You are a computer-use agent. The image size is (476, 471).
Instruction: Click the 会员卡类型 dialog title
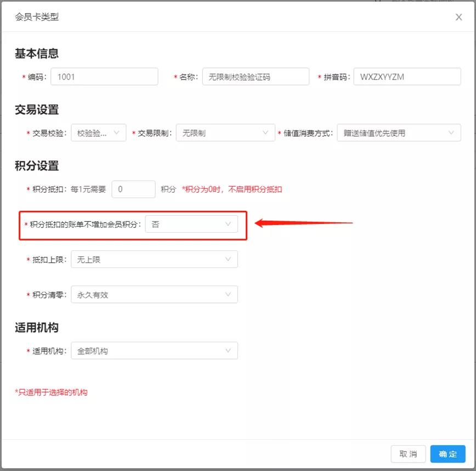coord(37,17)
